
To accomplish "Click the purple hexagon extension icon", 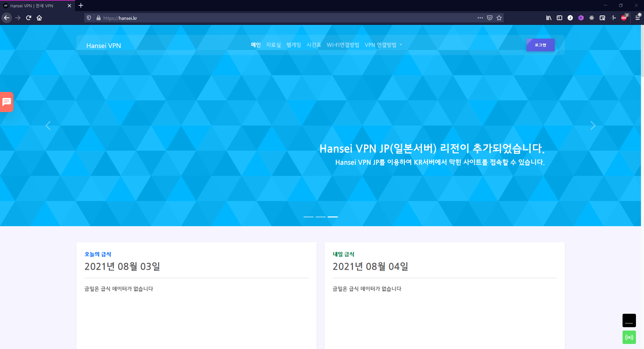I will (x=581, y=18).
